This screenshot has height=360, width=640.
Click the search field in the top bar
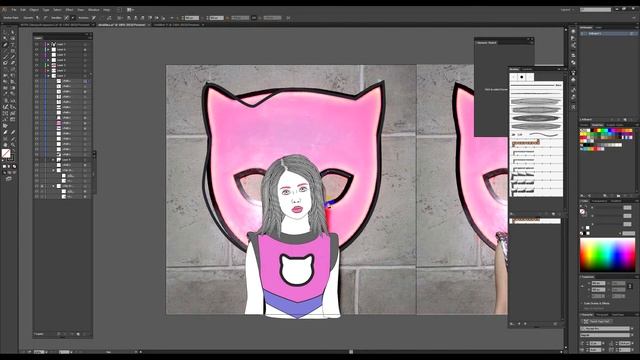[x=596, y=9]
